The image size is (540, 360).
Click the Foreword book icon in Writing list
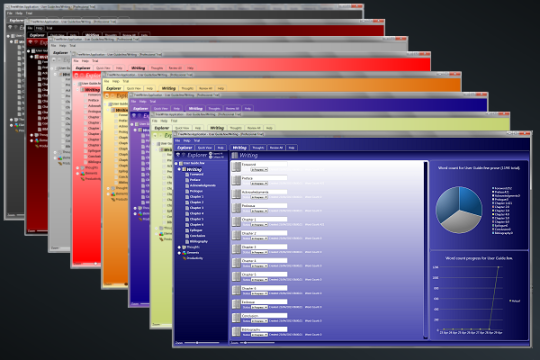pos(236,167)
